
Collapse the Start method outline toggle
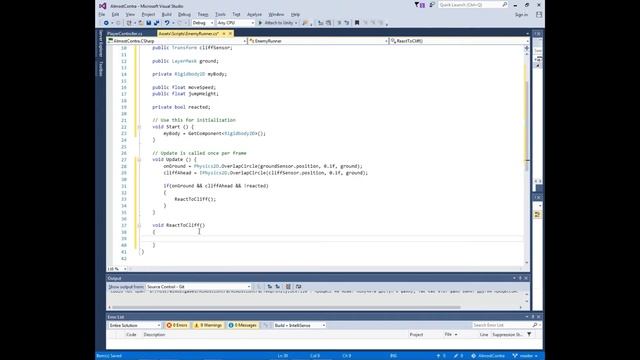coord(139,127)
